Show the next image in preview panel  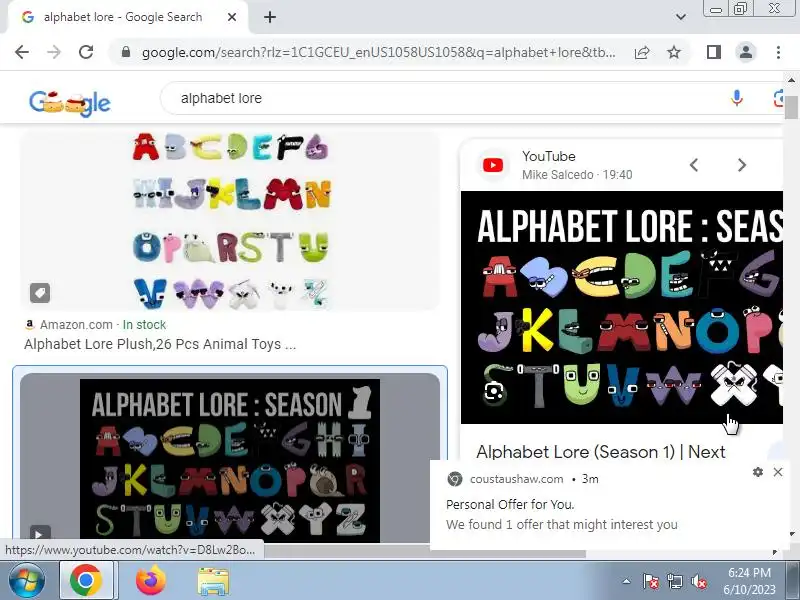click(x=742, y=165)
